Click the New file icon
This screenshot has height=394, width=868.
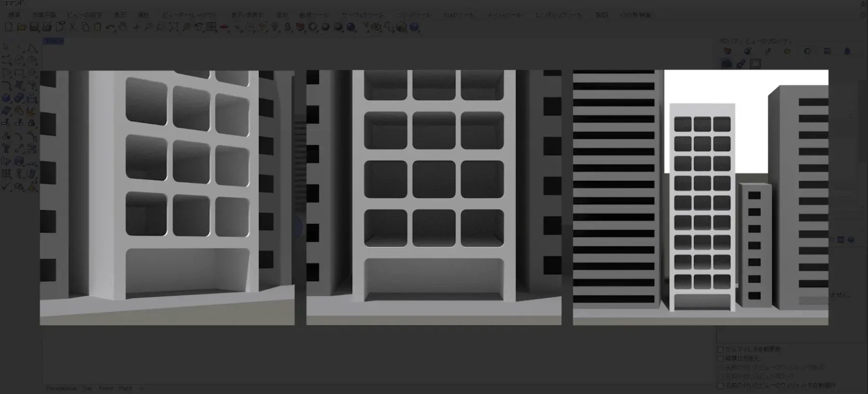[x=9, y=27]
